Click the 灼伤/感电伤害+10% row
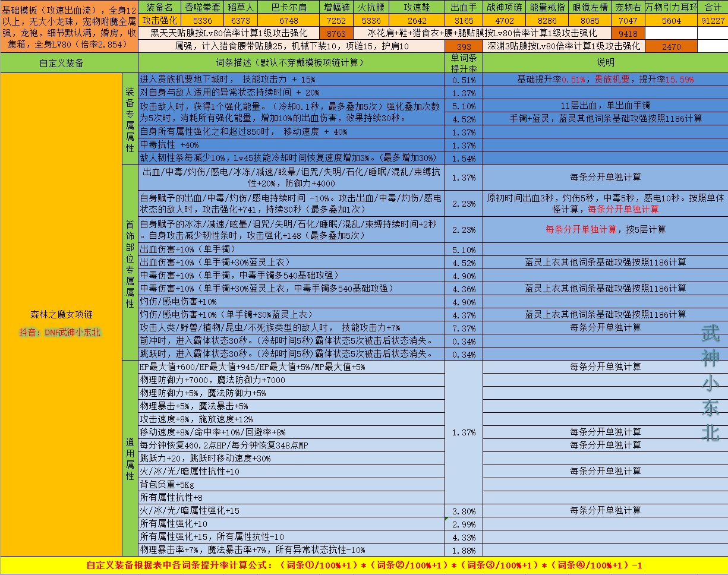This screenshot has height=575, width=728. tap(291, 302)
